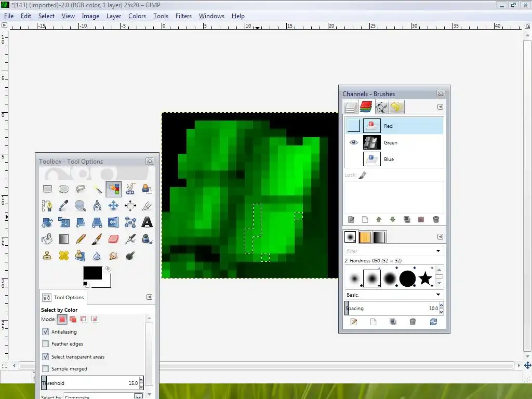The image size is (532, 399).
Task: Select the Clone stamp tool
Action: 47,256
